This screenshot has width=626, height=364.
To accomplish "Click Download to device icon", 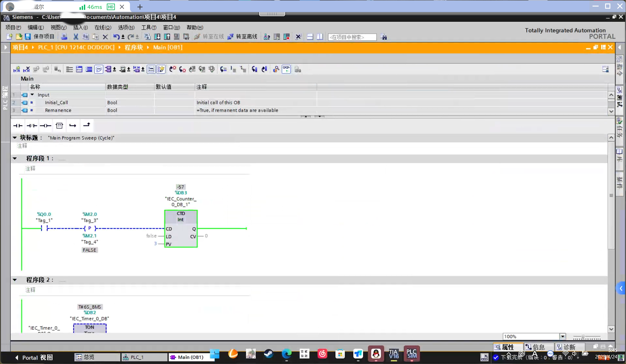I will pyautogui.click(x=157, y=37).
